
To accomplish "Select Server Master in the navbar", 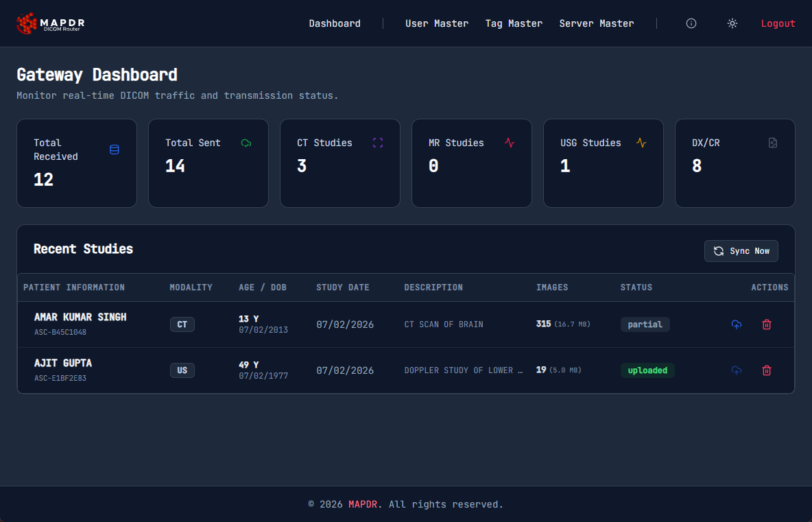I will click(x=597, y=23).
